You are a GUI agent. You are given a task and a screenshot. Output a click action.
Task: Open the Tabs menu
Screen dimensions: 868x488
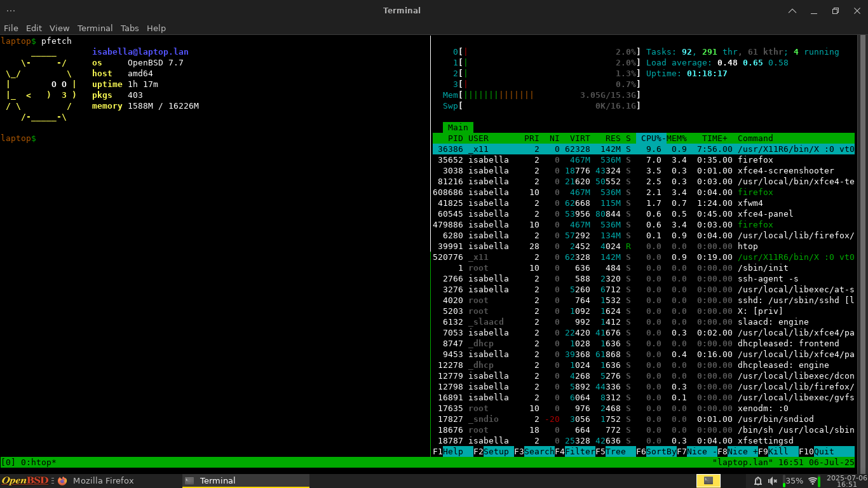(x=130, y=28)
